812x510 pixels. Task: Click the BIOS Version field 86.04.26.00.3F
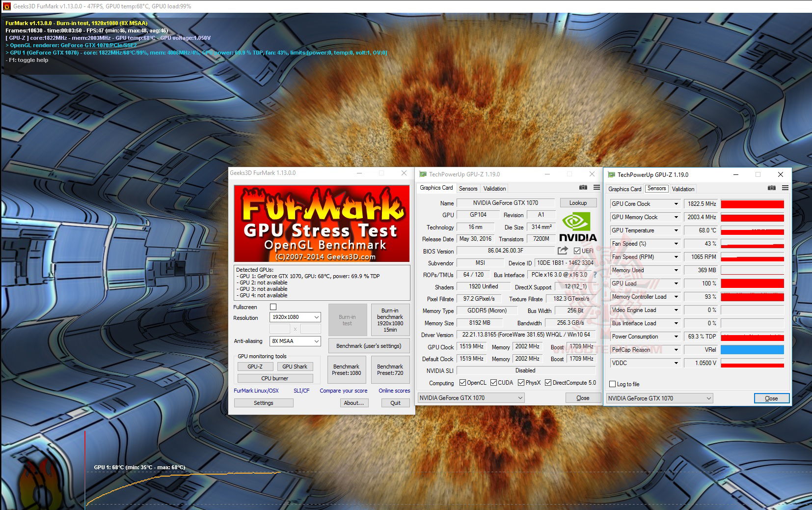[x=505, y=251]
